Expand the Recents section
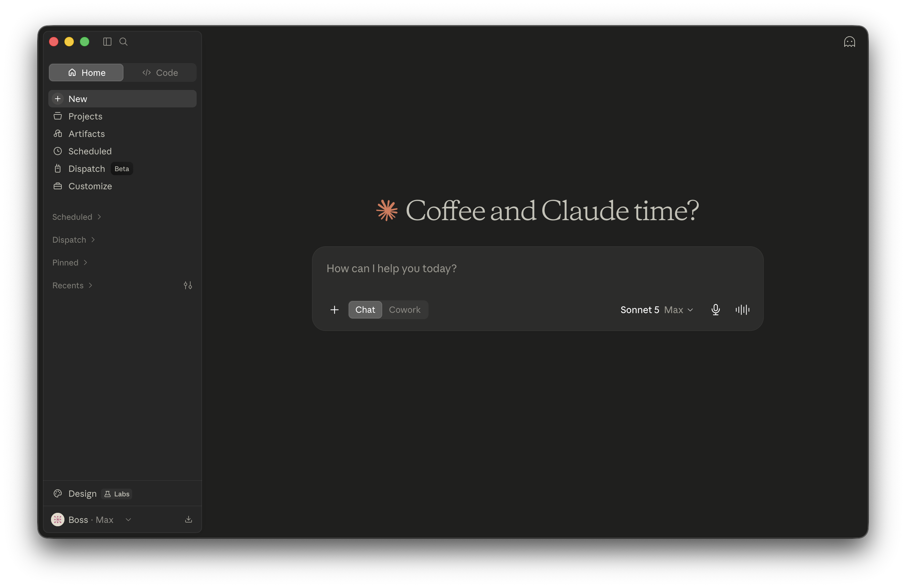 click(x=72, y=285)
